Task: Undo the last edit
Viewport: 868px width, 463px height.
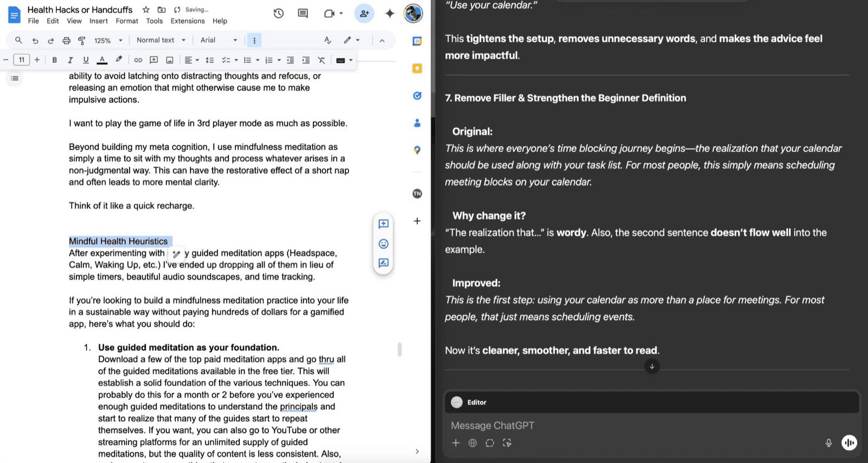Action: click(35, 40)
